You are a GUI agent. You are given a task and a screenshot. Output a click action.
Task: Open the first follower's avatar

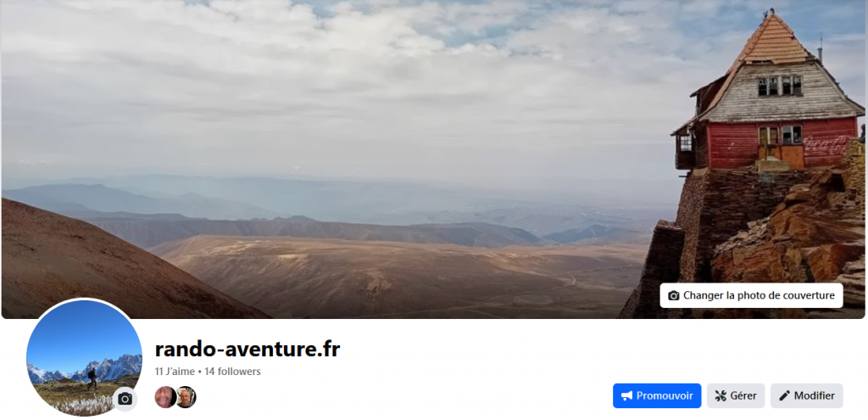165,397
